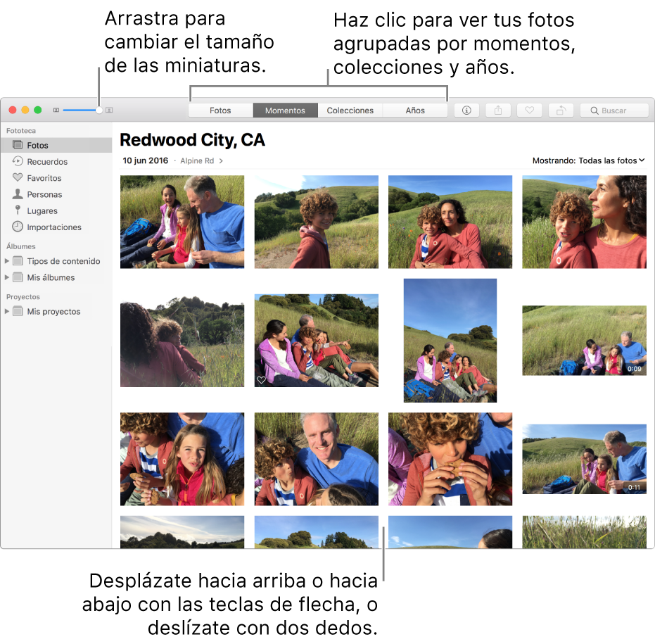Toggle the heart on the group photo thumbnail
Screen dimensions: 655x644
(261, 381)
